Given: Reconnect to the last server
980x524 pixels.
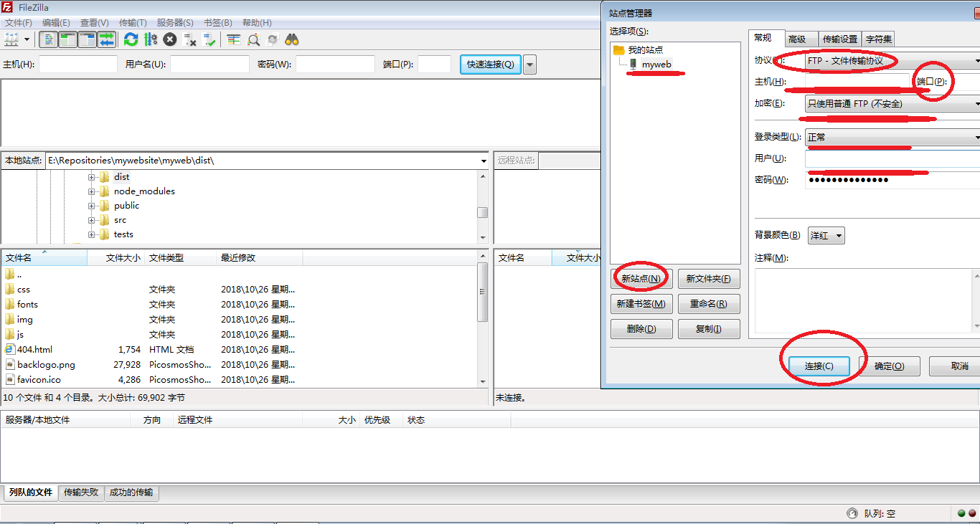Looking at the screenshot, I should coord(209,39).
